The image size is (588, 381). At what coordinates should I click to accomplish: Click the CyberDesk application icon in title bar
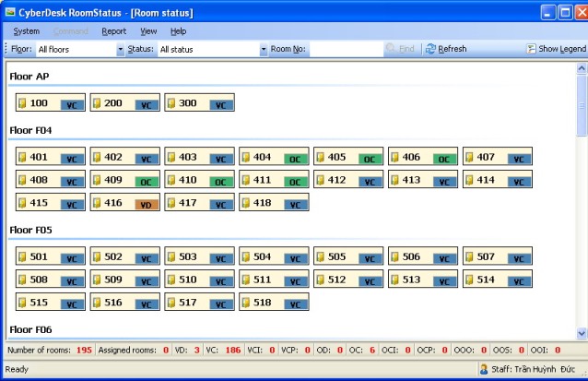coord(11,12)
